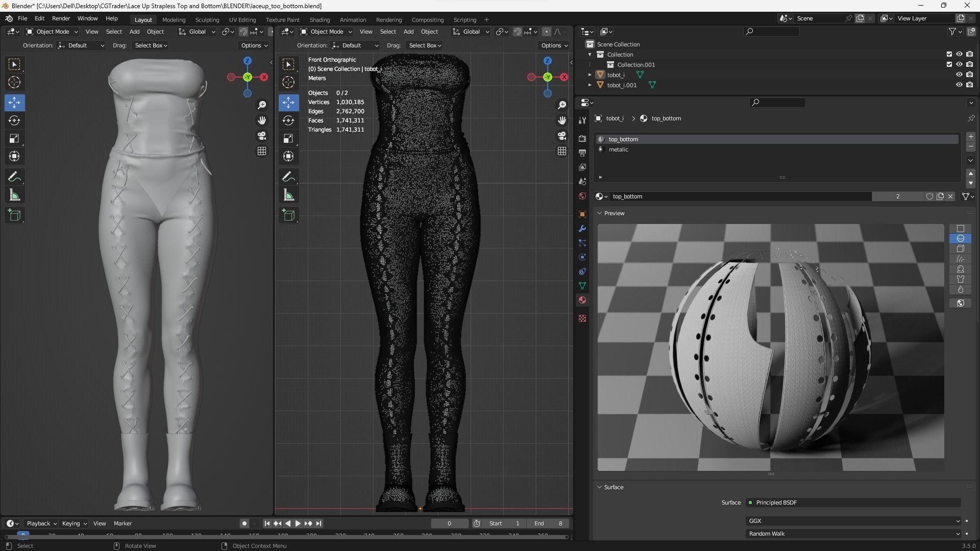Switch to the Sculpting workspace tab

pyautogui.click(x=207, y=20)
